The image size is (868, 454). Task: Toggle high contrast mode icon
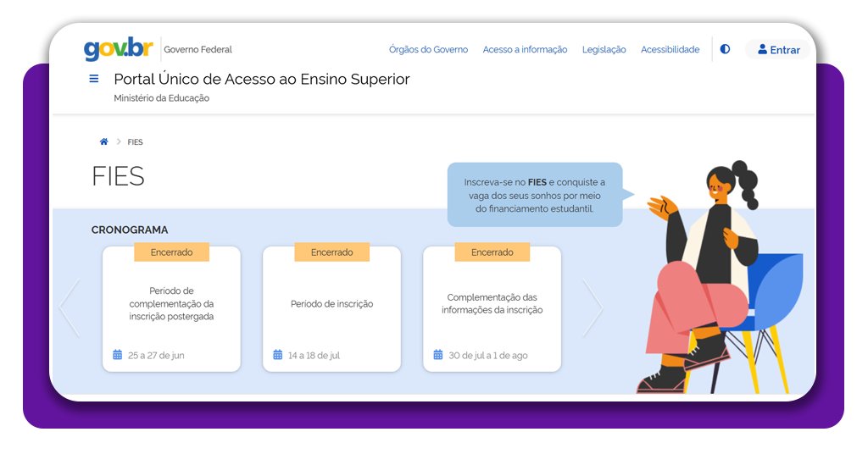pos(725,49)
